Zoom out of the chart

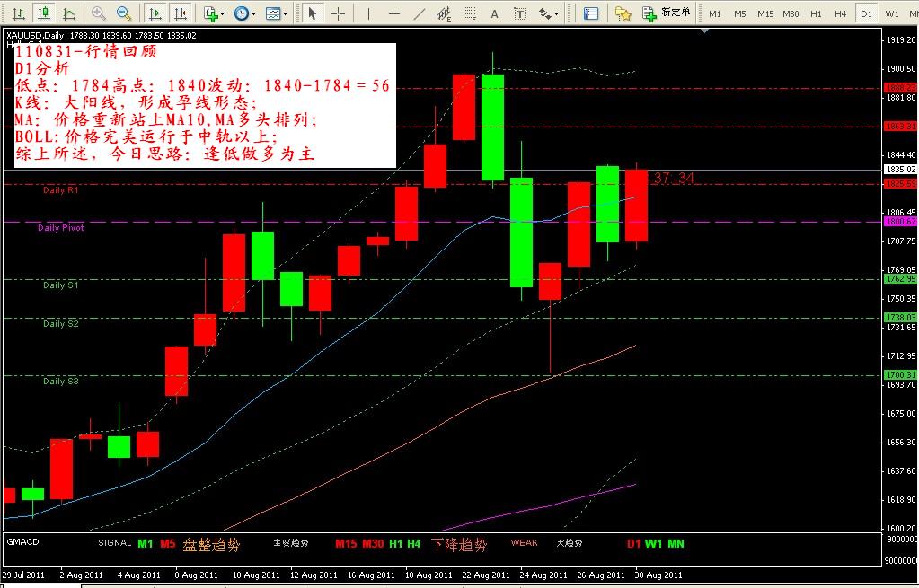[124, 13]
